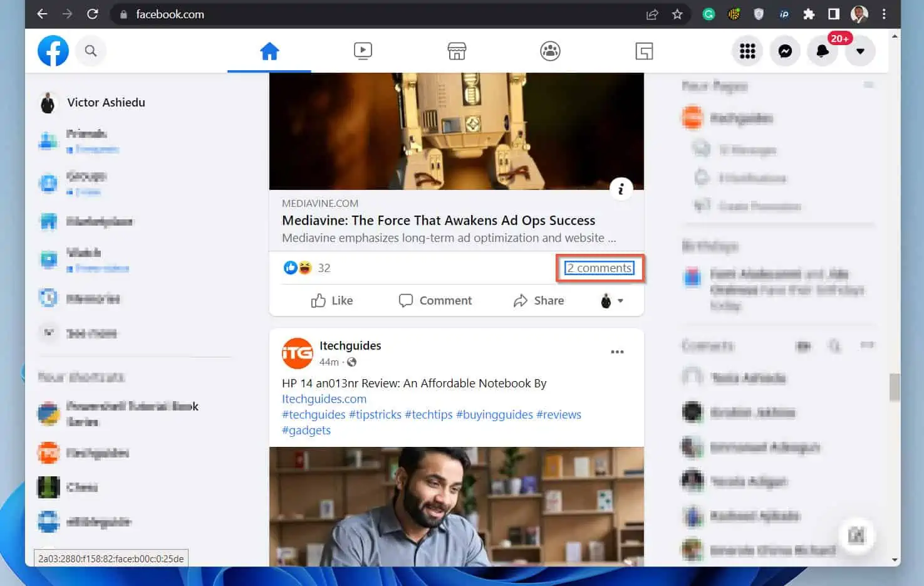
Task: Open the Groups tab
Action: [550, 51]
